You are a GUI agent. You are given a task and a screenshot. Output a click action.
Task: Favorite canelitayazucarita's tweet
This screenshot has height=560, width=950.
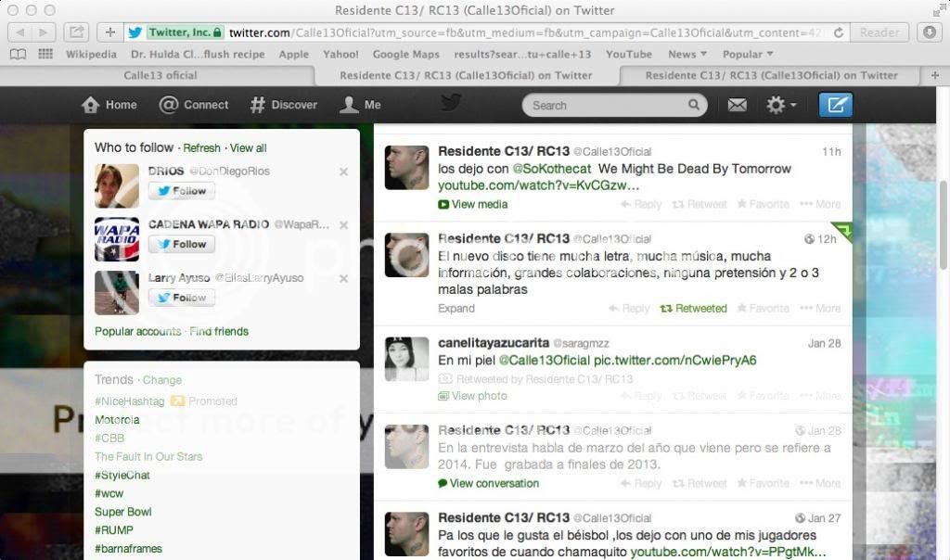tap(763, 396)
